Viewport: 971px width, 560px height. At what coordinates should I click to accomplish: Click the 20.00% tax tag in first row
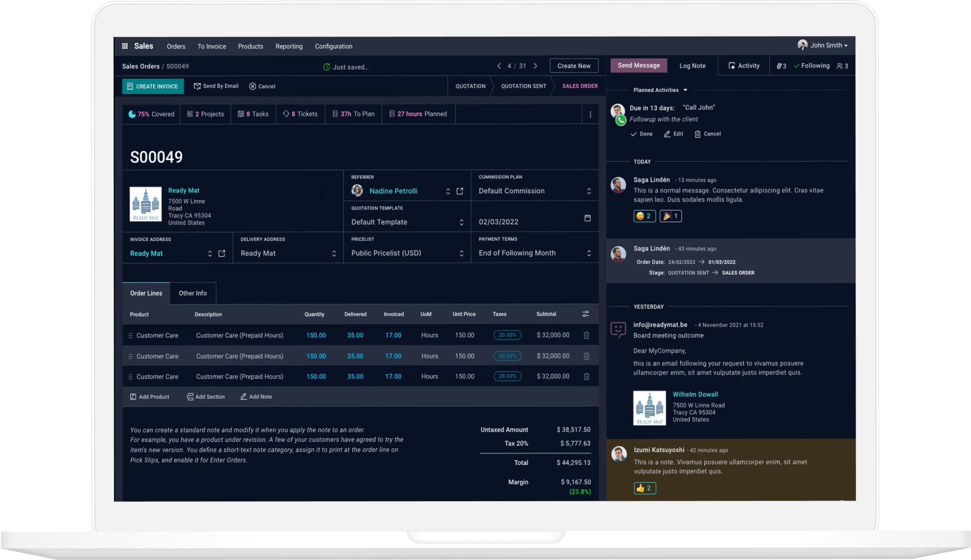pos(507,335)
